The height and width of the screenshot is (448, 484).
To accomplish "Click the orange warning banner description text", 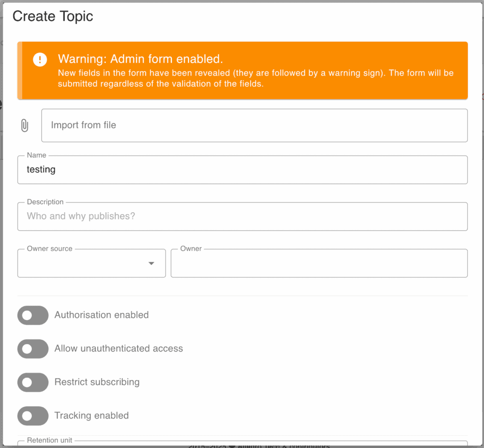I will pos(255,78).
